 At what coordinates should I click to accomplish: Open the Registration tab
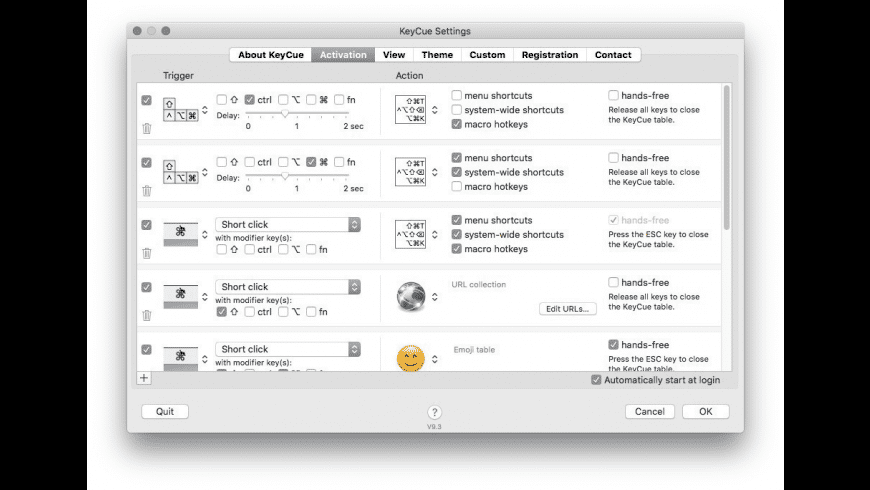550,54
